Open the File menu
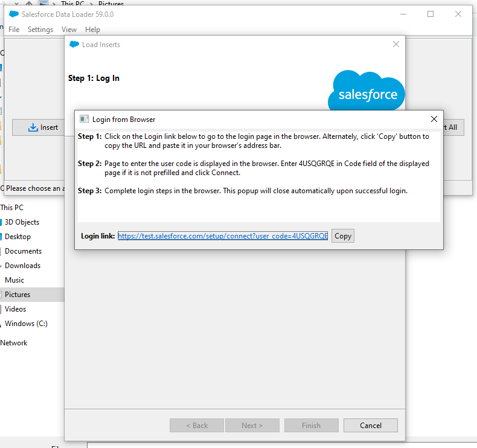477x448 pixels. click(x=14, y=30)
